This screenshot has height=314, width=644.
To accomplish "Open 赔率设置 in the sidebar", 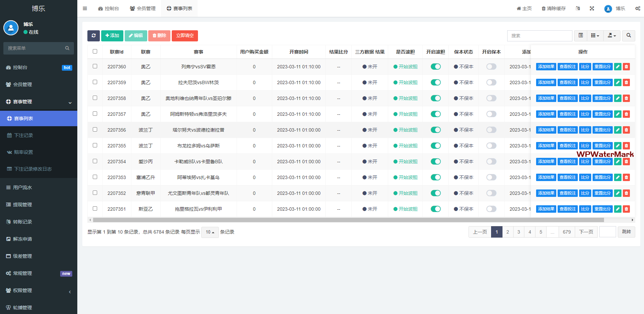I will pos(39,152).
